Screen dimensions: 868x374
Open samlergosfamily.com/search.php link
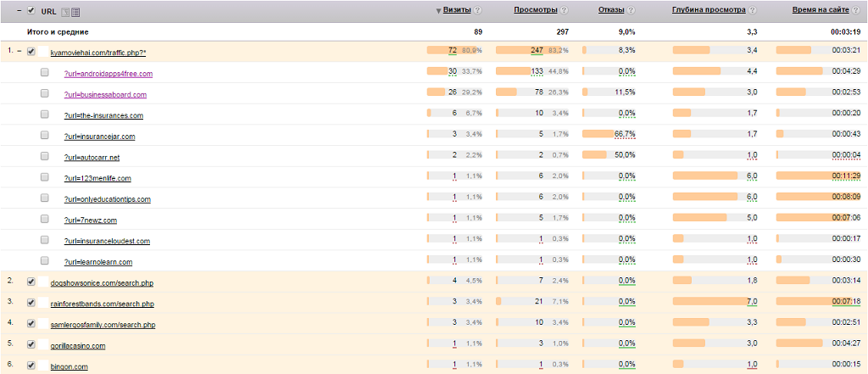103,326
